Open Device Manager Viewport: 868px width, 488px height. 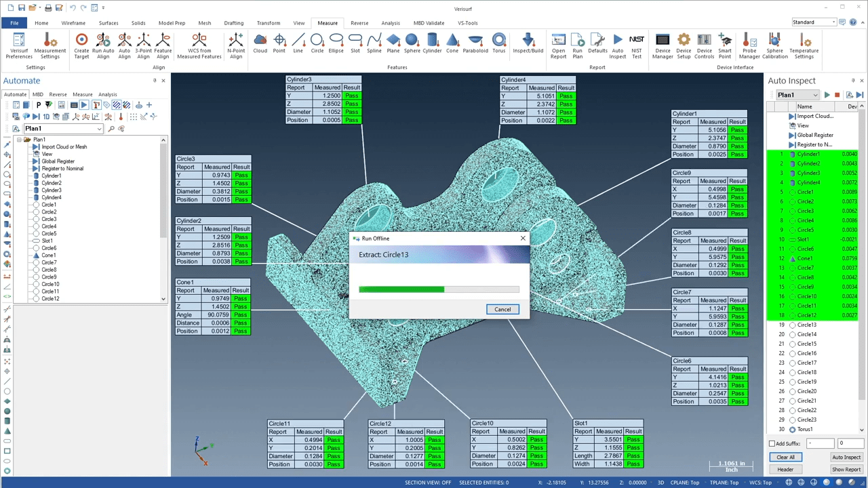(x=663, y=45)
